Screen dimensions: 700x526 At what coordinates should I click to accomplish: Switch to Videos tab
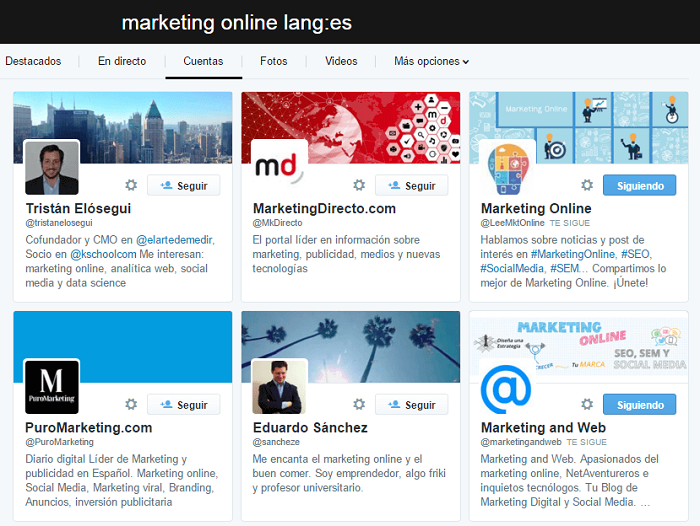[341, 61]
